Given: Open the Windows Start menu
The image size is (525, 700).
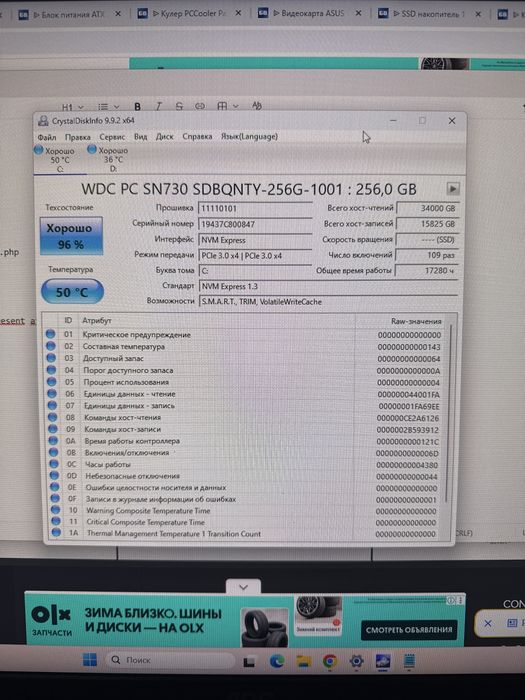Looking at the screenshot, I should [90, 660].
